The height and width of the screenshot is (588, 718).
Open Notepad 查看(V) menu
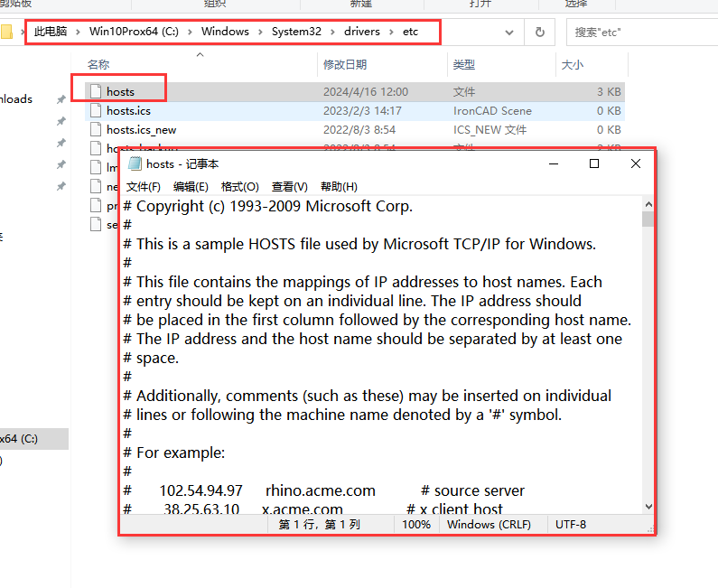pos(289,187)
